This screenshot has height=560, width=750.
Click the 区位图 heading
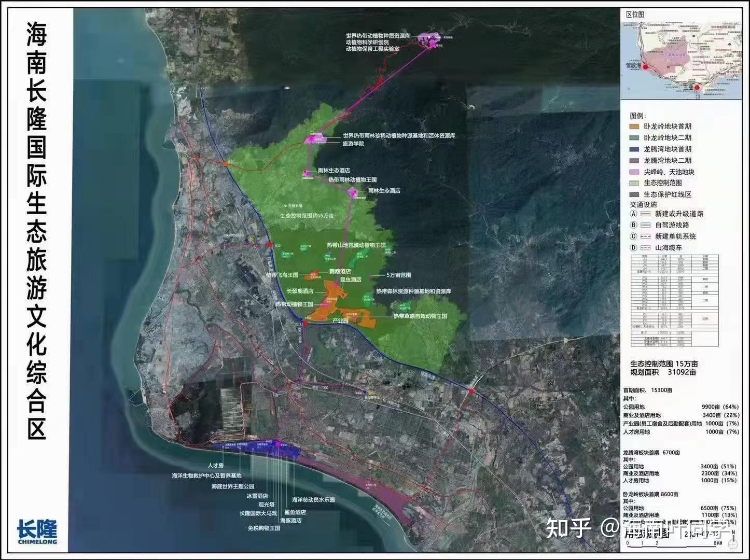[634, 15]
